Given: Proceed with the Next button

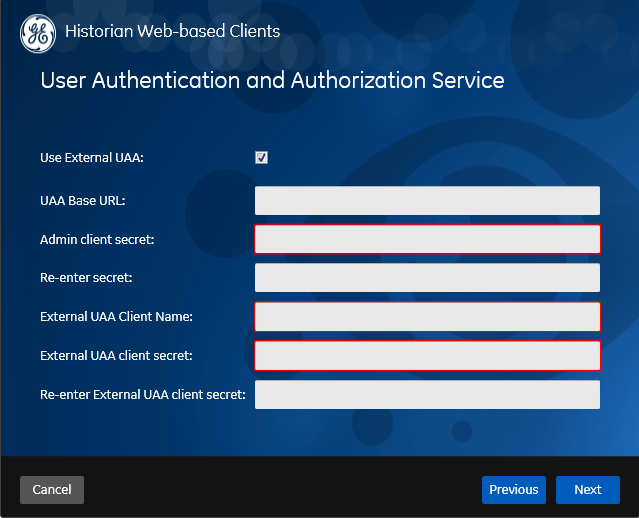Looking at the screenshot, I should point(588,489).
